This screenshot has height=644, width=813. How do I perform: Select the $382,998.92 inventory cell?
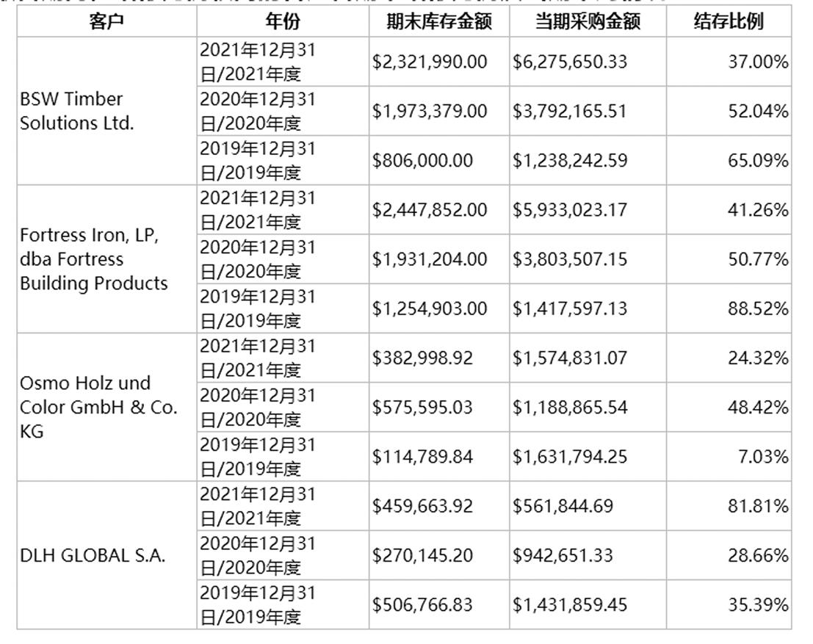(422, 358)
